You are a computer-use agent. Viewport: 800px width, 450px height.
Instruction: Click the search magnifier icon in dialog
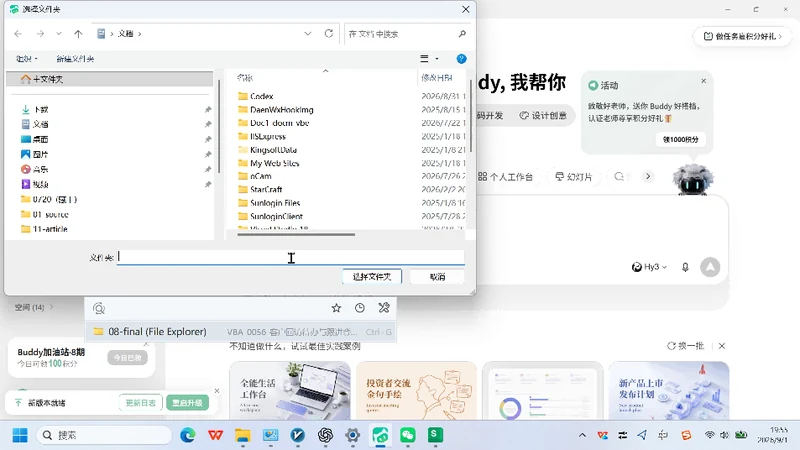click(462, 34)
